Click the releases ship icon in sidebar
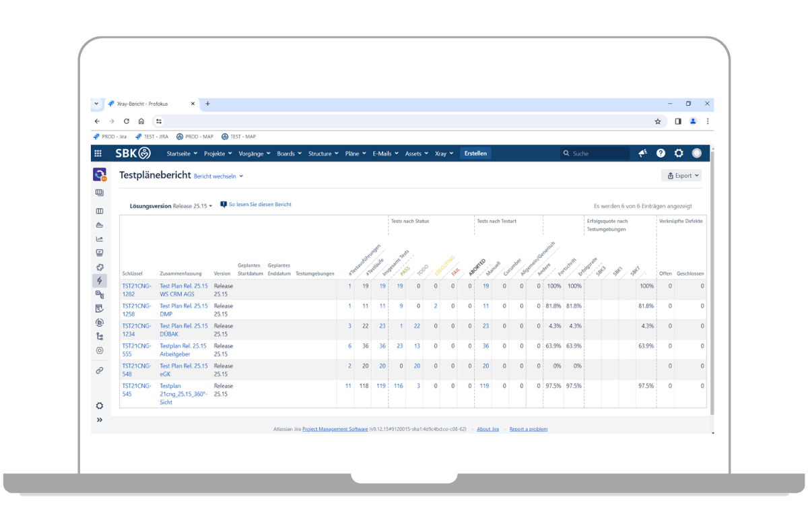This screenshot has width=808, height=532. pos(100,225)
